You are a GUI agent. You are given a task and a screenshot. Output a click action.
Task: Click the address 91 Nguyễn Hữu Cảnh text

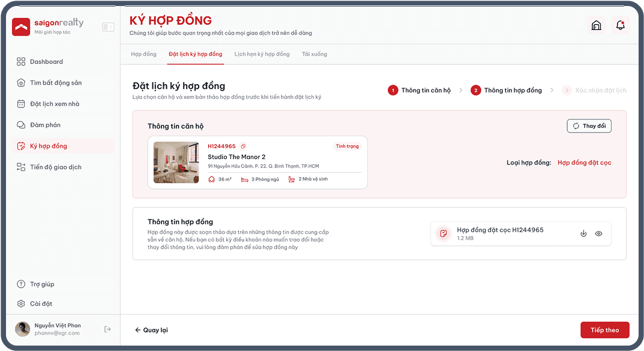[263, 166]
